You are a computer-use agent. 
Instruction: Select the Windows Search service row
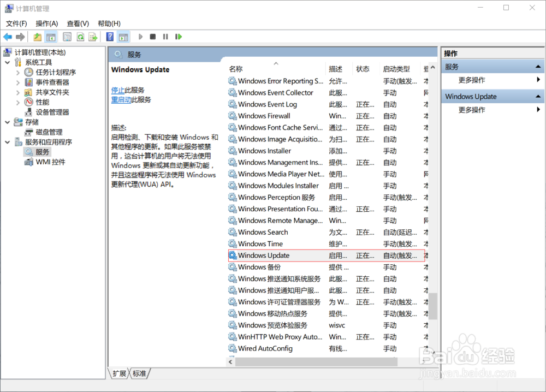(x=328, y=232)
